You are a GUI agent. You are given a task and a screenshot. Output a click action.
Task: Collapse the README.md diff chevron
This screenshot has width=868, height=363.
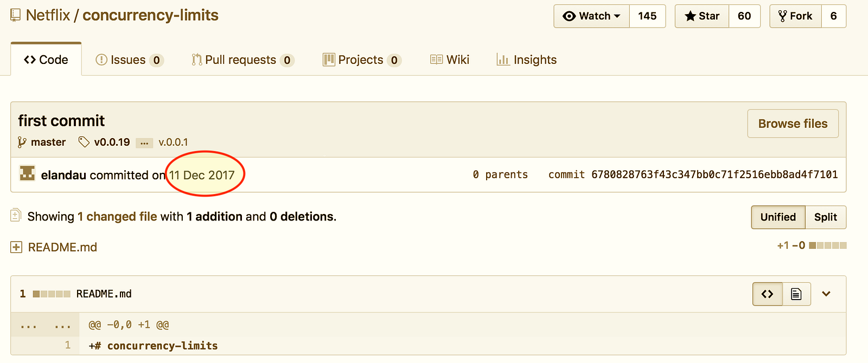coord(826,294)
